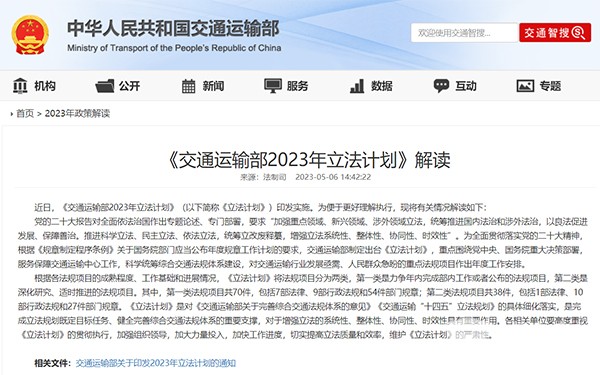Click the 专题 picture icon
This screenshot has width=600, height=375.
525,86
